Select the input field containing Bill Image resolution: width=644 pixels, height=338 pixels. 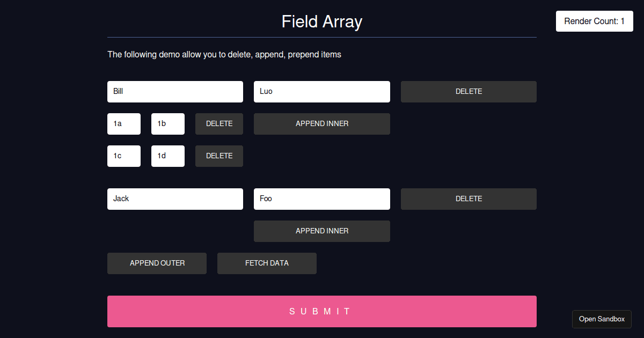tap(175, 91)
